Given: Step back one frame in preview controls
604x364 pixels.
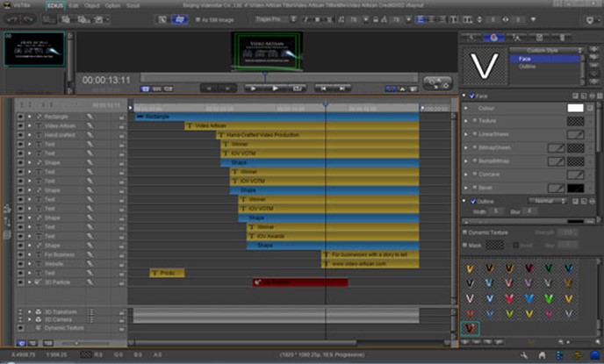Looking at the screenshot, I should [x=209, y=89].
